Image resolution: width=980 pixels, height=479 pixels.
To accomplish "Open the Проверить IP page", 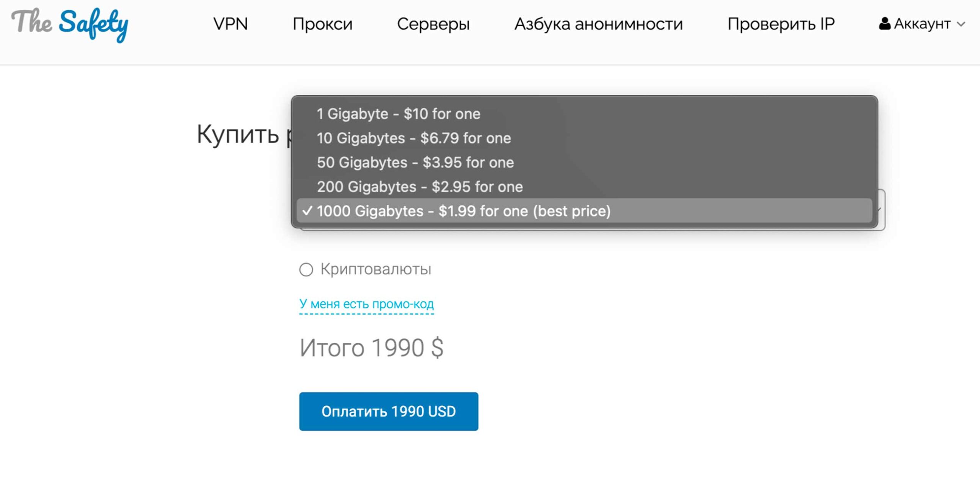I will [x=781, y=24].
